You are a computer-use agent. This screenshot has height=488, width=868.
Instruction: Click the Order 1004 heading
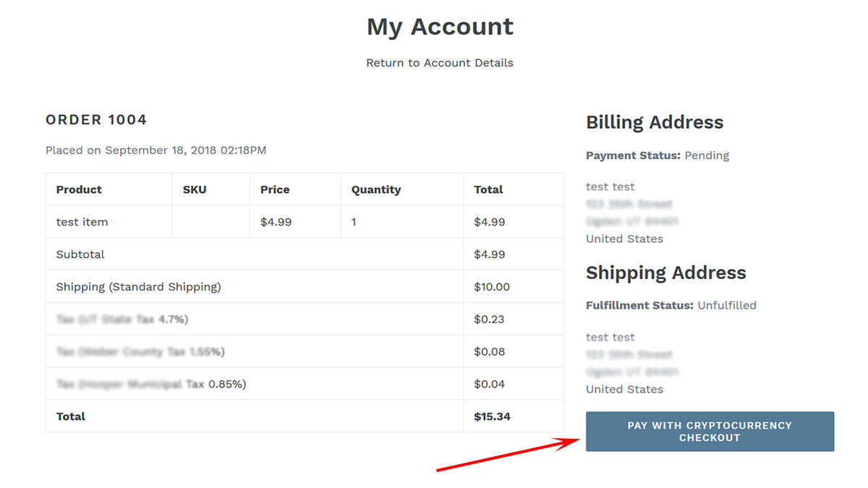point(96,120)
